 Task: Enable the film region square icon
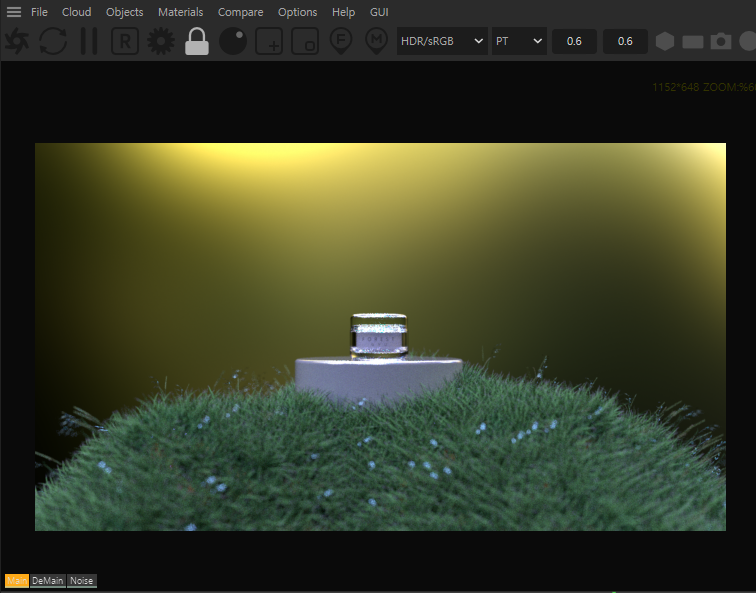[x=305, y=41]
